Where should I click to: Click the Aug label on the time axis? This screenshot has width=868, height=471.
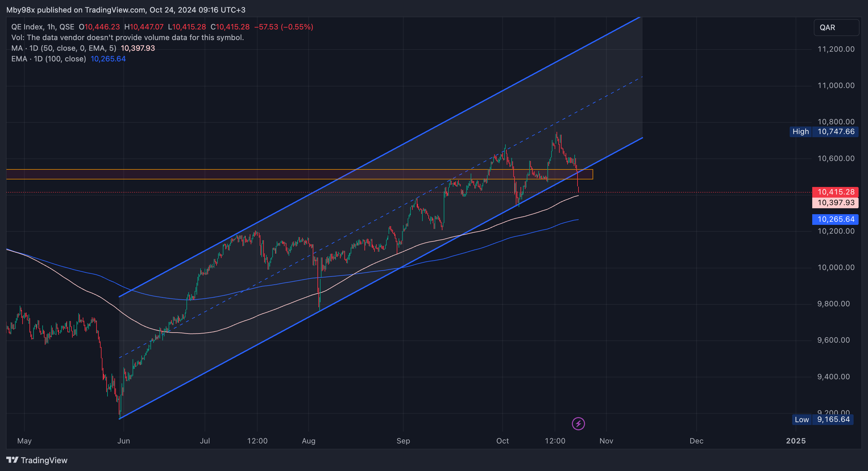tap(309, 441)
